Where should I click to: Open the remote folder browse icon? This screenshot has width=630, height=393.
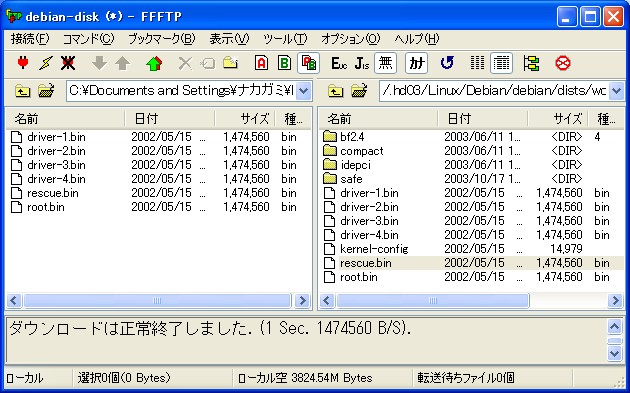(359, 91)
